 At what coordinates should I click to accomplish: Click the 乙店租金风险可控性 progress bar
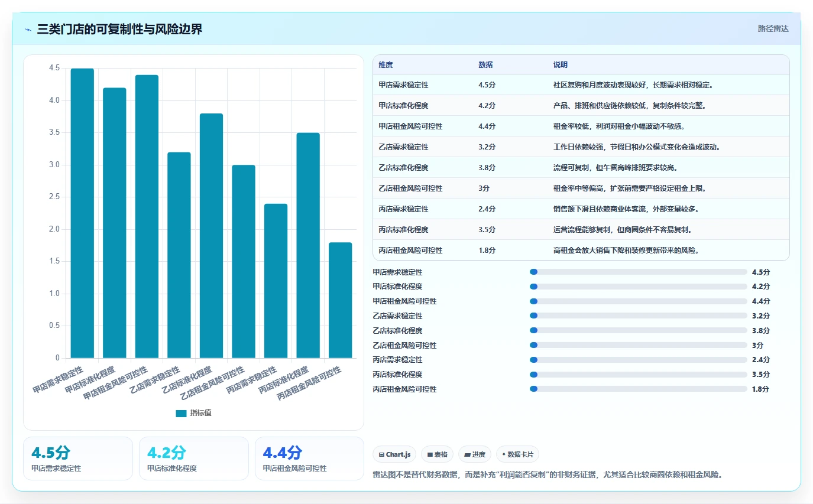click(x=639, y=345)
